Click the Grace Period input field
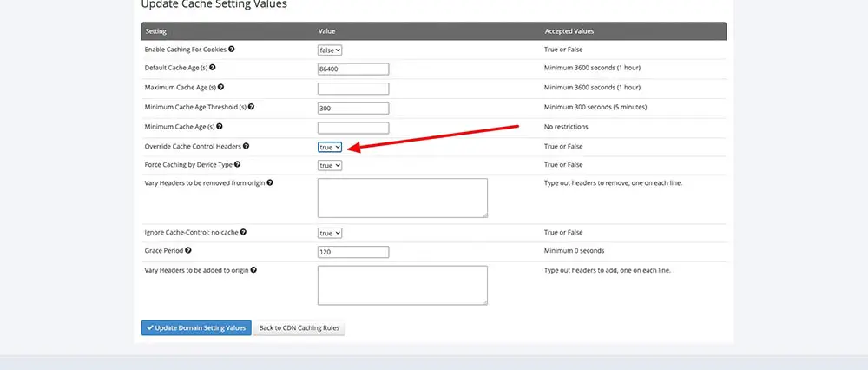 (353, 252)
